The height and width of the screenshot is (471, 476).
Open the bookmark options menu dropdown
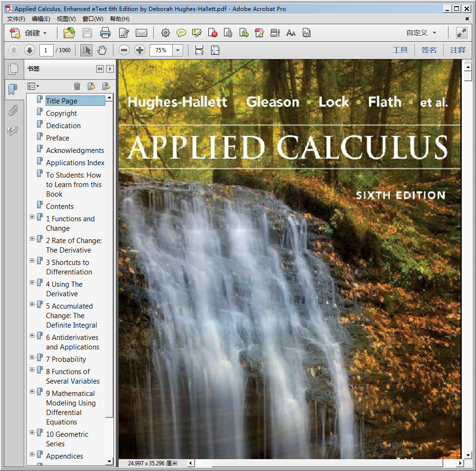coord(33,86)
